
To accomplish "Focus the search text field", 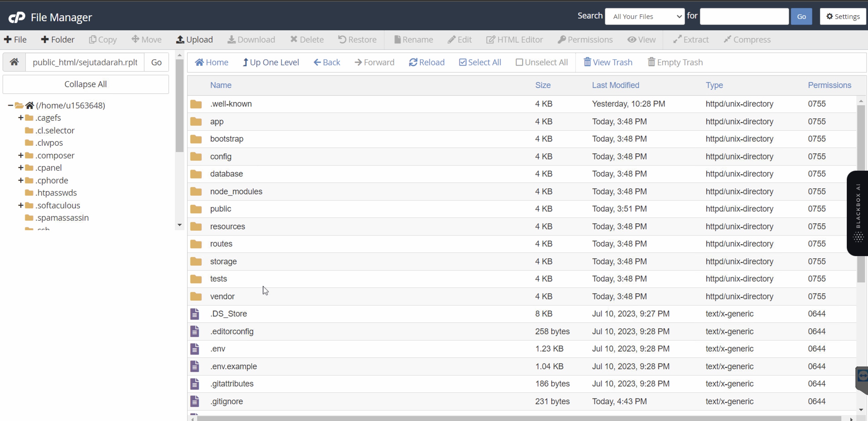I will [744, 16].
